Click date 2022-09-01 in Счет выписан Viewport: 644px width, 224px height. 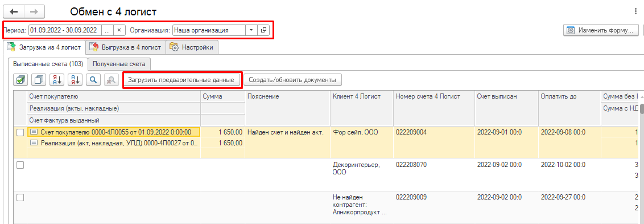(499, 133)
